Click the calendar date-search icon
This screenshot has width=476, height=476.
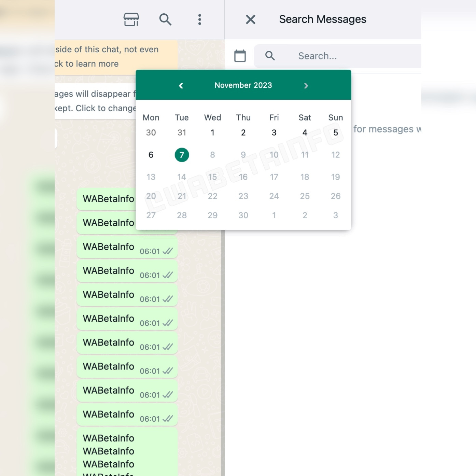click(240, 56)
